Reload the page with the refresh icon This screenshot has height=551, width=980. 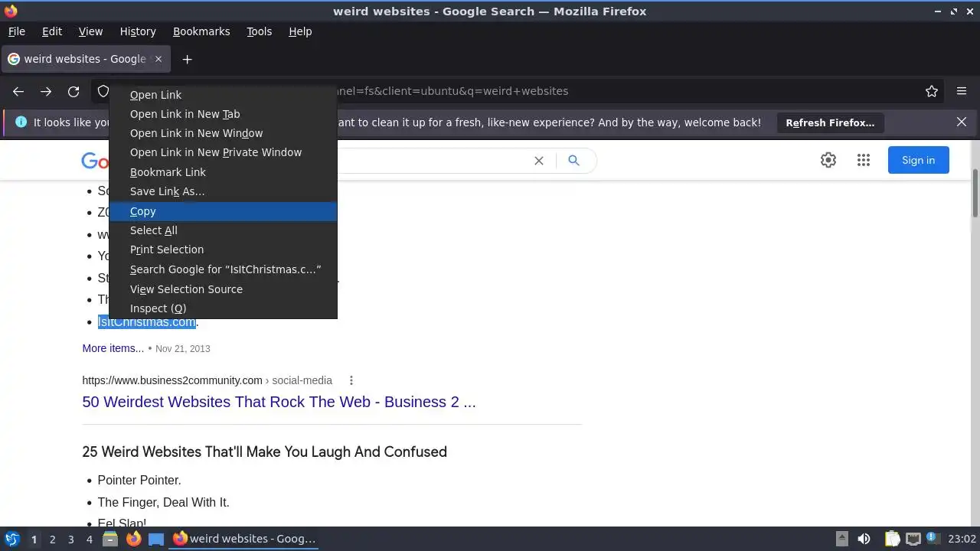coord(73,91)
